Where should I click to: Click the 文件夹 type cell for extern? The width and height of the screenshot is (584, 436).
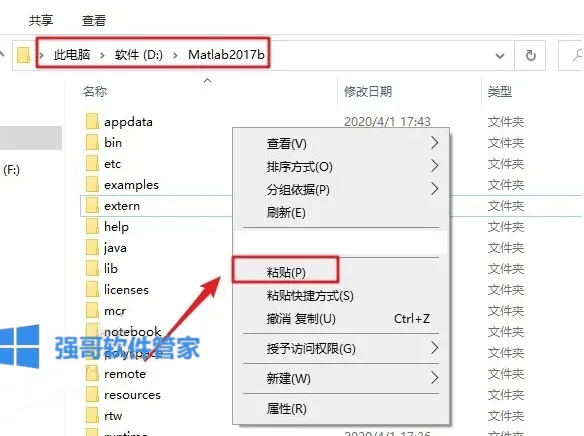[x=506, y=206]
